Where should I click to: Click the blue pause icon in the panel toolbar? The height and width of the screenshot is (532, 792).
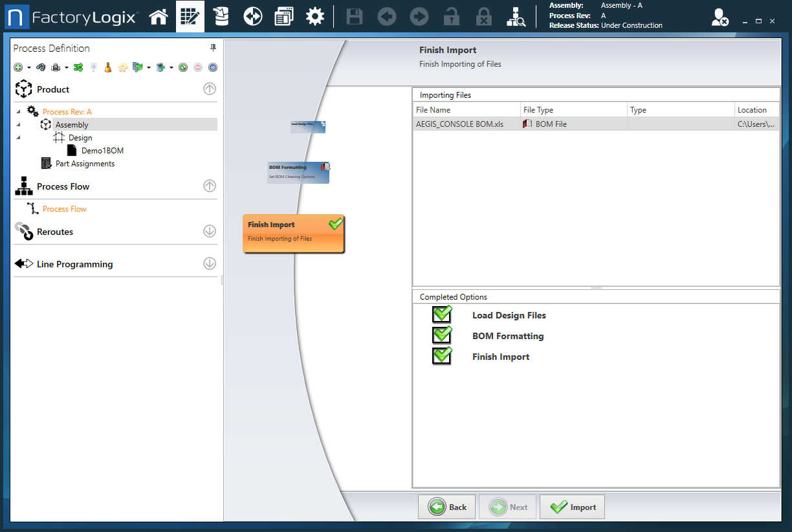point(212,67)
